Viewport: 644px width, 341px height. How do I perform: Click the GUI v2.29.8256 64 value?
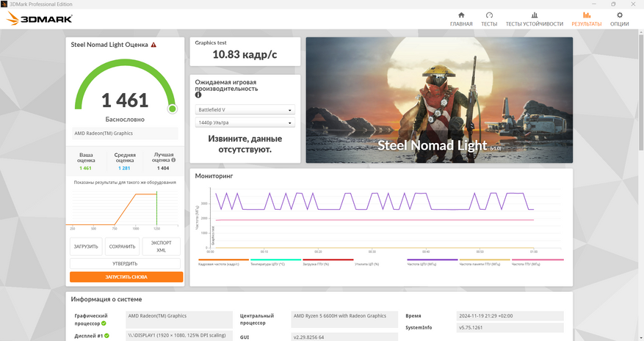point(344,337)
